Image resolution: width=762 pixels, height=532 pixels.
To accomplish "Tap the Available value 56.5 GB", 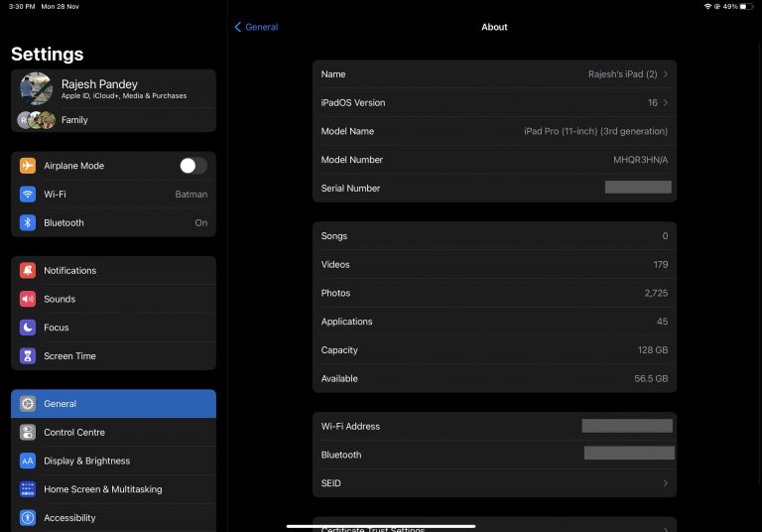I will tap(651, 378).
